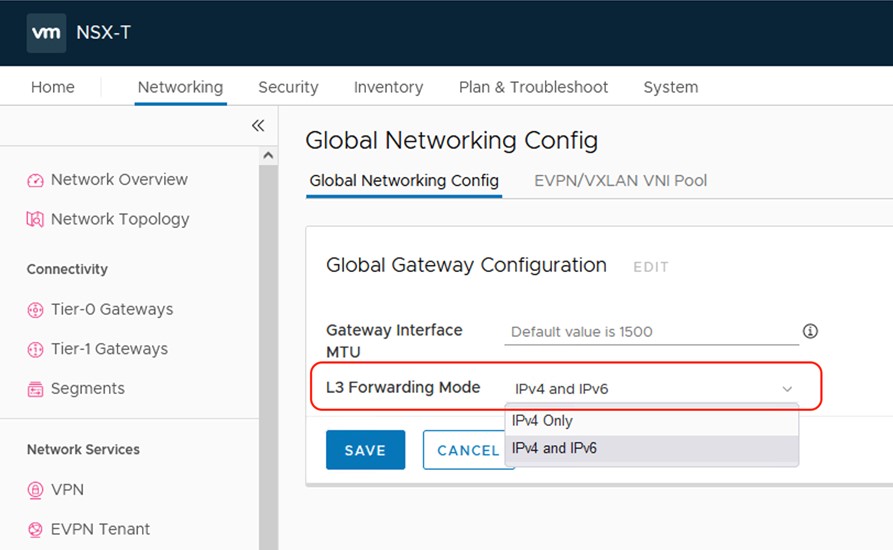
Task: Click the VPN icon in sidebar
Action: [35, 490]
